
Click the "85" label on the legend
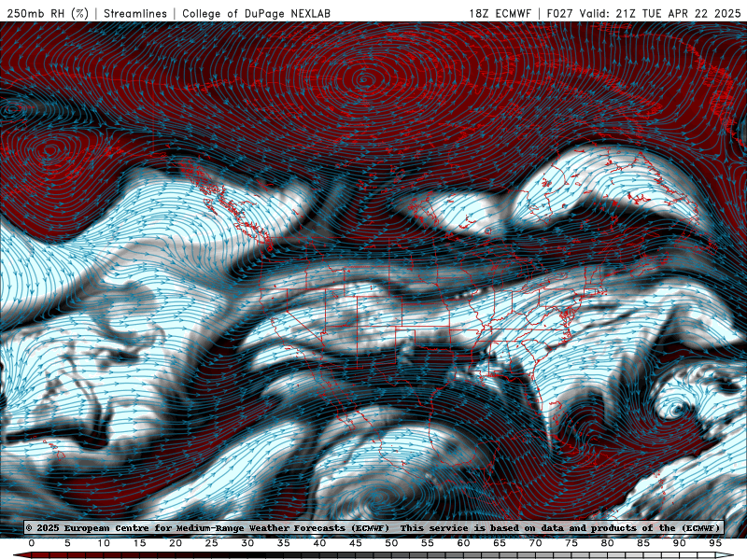point(643,543)
